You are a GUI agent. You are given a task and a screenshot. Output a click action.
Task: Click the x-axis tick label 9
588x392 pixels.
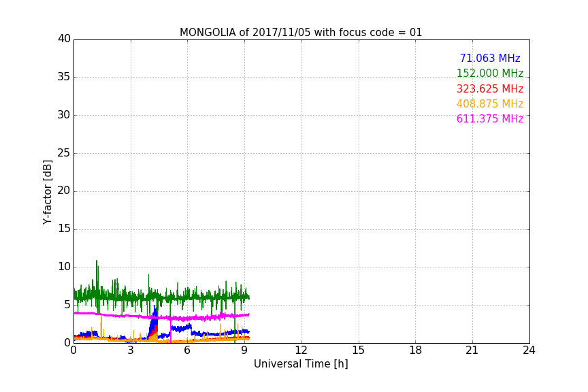coord(244,350)
